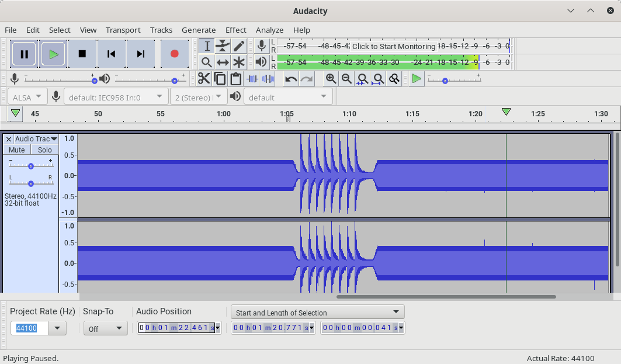Mute the audio track
The width and height of the screenshot is (621, 364).
click(x=16, y=150)
